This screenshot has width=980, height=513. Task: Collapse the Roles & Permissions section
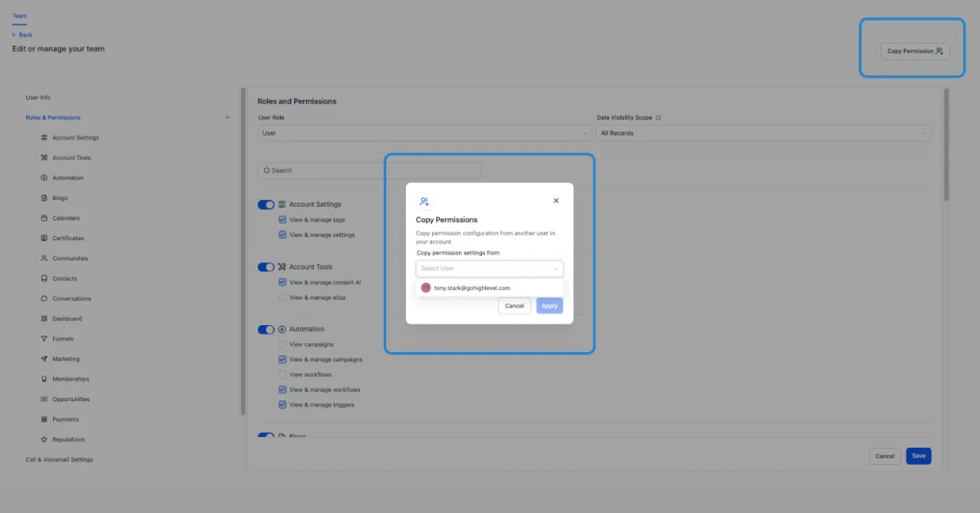tap(227, 118)
